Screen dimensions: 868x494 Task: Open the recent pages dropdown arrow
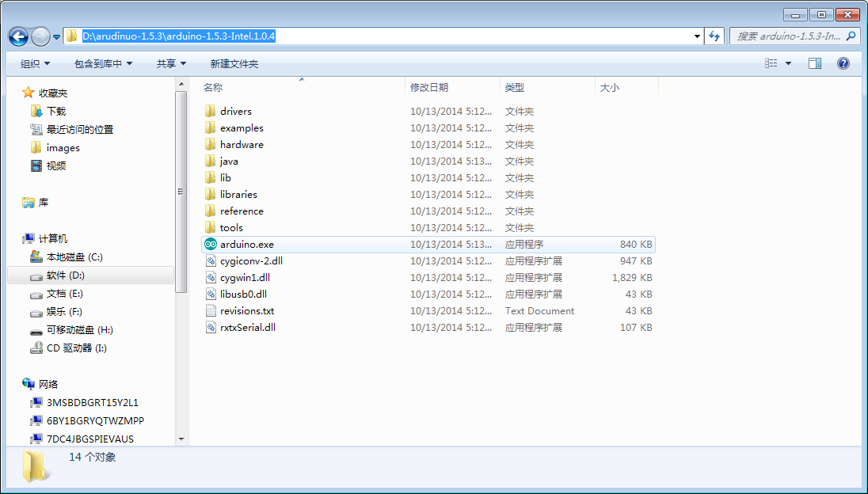(x=56, y=38)
